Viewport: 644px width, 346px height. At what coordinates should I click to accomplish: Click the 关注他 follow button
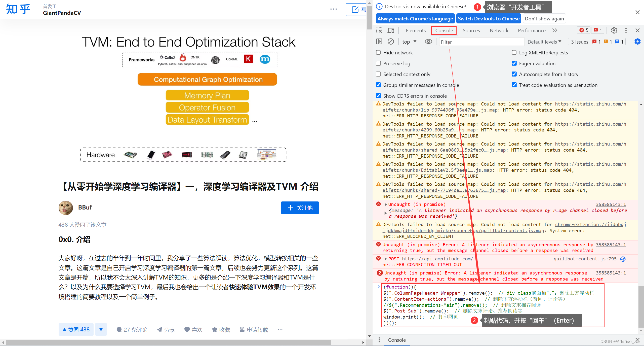coord(300,208)
